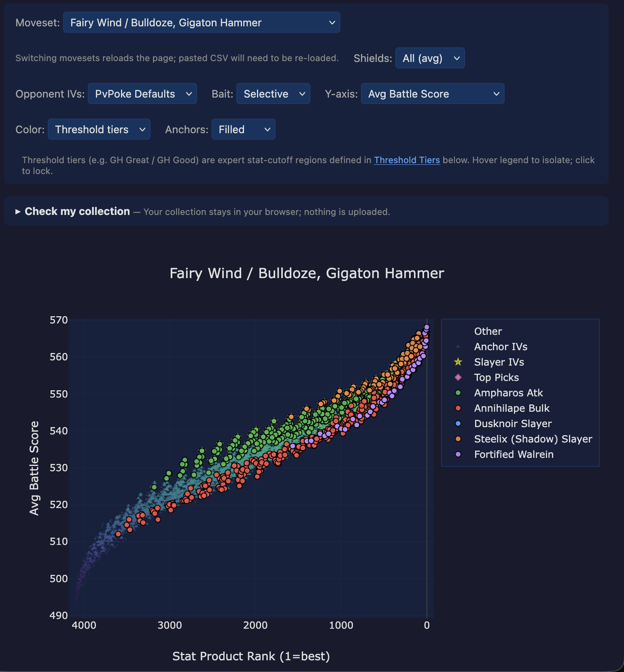Follow the Threshold Tiers link
The width and height of the screenshot is (624, 672).
click(407, 160)
